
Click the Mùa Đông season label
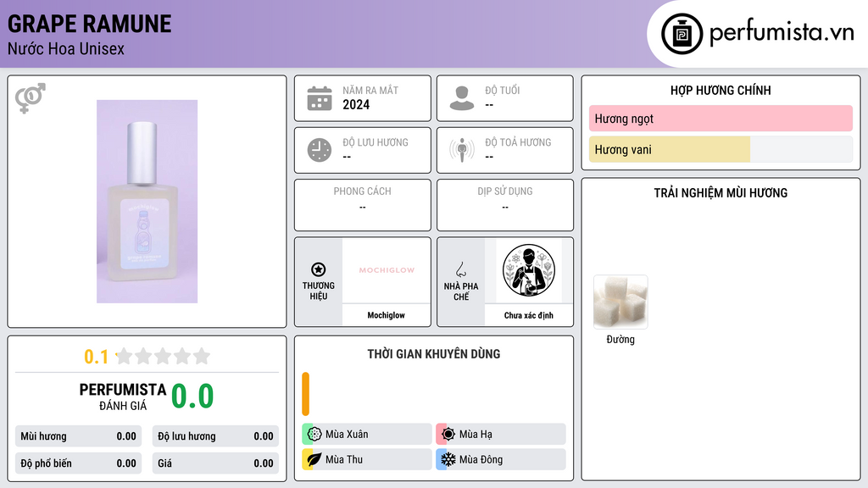(481, 459)
